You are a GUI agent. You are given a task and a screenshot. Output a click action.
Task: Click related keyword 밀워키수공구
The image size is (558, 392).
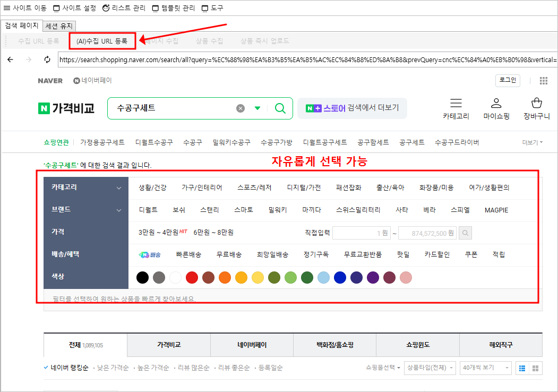231,142
